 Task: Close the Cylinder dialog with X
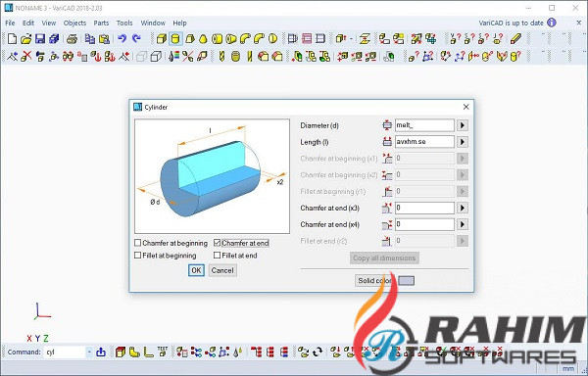pos(465,107)
